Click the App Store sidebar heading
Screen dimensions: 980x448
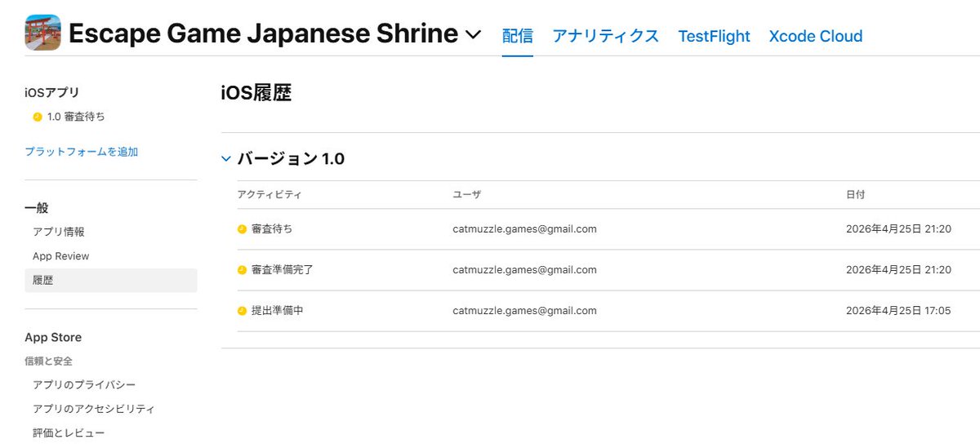[53, 337]
